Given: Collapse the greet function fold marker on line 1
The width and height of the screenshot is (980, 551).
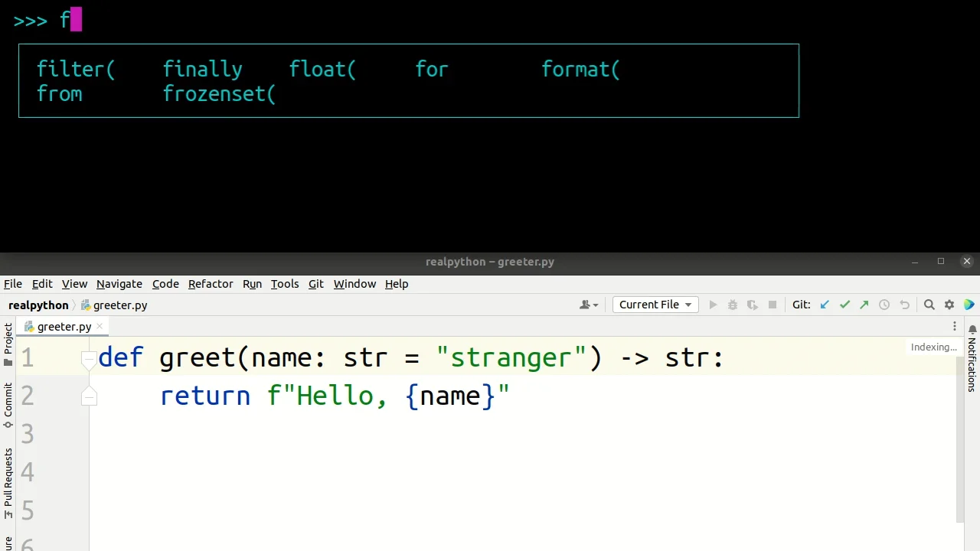Looking at the screenshot, I should pos(89,358).
